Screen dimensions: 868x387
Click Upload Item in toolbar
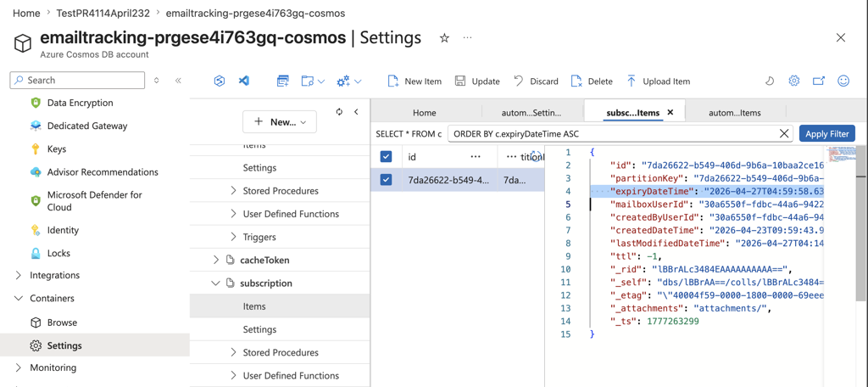658,81
